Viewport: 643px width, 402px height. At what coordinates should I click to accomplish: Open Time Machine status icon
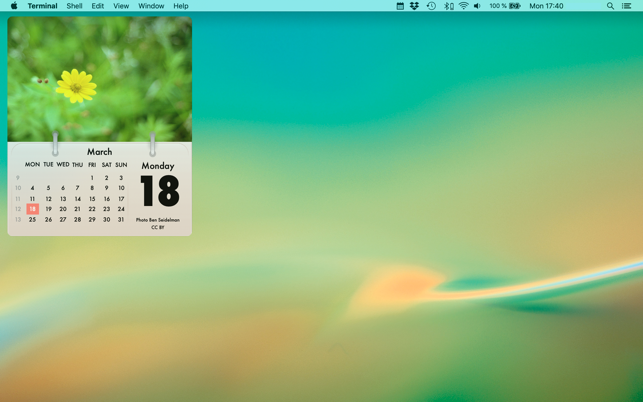click(x=431, y=6)
